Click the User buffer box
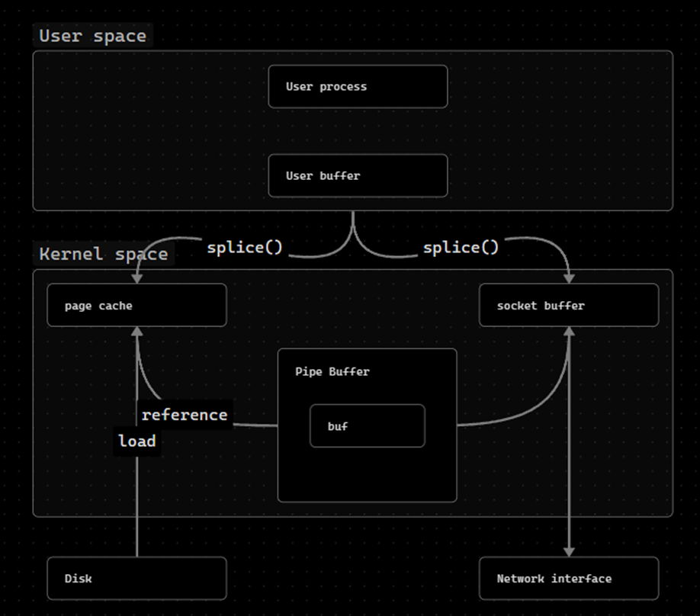Viewport: 700px width, 616px height. 358,175
